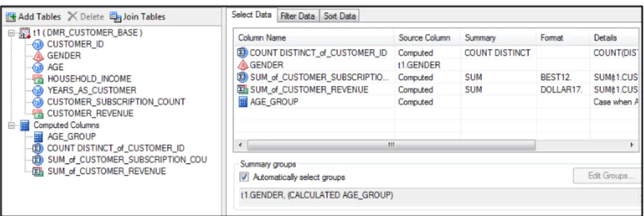Click the currency icon beside CUSTOMER_REVENUE in tree
Image resolution: width=644 pixels, height=216 pixels.
point(38,113)
